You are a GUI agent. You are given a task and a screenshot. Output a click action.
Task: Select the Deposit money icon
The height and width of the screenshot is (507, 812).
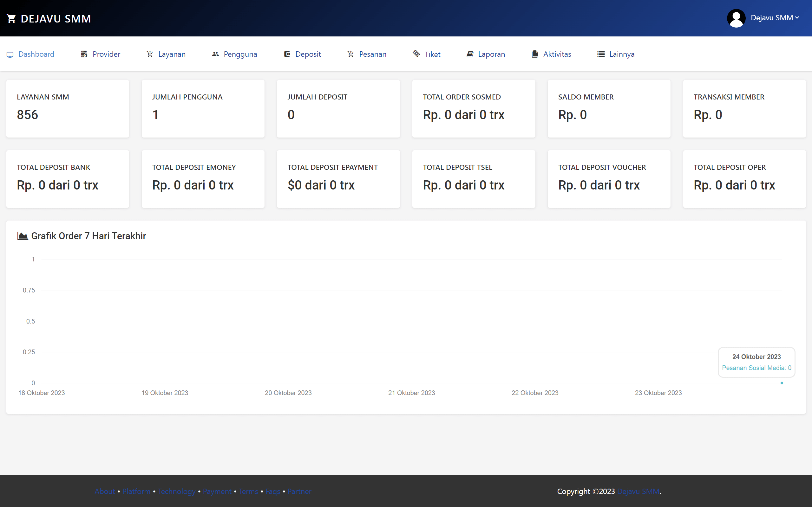pyautogui.click(x=287, y=54)
